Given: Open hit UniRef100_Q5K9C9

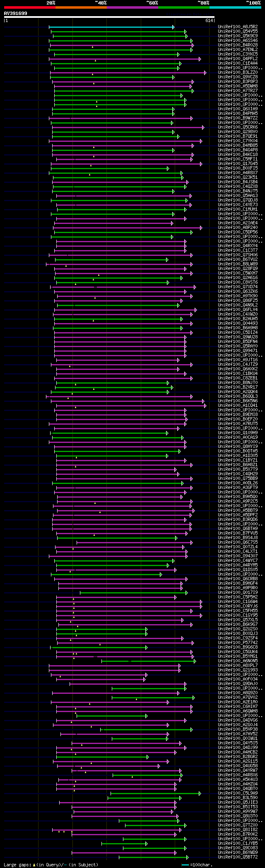Looking at the screenshot, I should pos(238,36).
